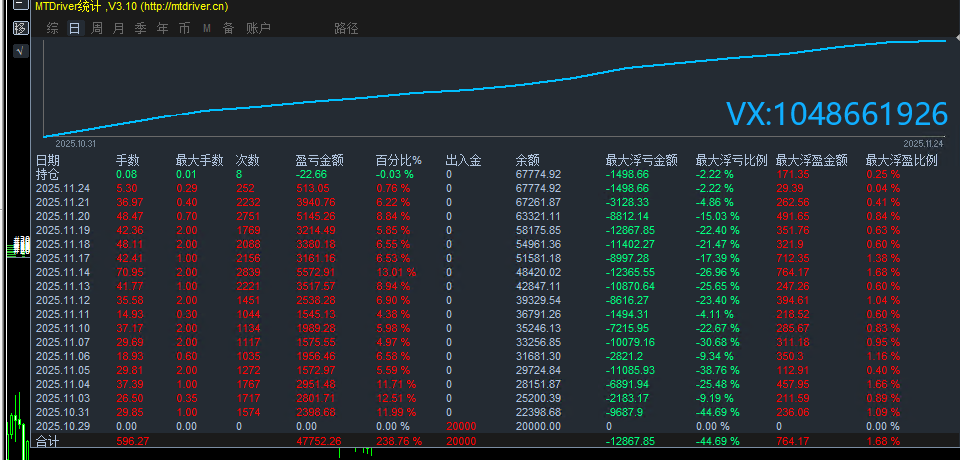
Task: Click the 合计 total row label
Action: [x=48, y=439]
